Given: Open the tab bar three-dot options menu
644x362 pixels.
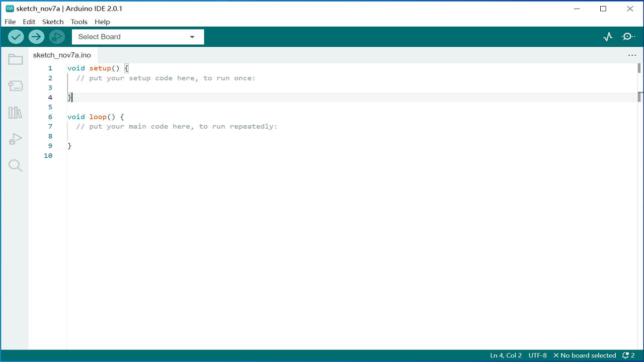Looking at the screenshot, I should click(632, 55).
